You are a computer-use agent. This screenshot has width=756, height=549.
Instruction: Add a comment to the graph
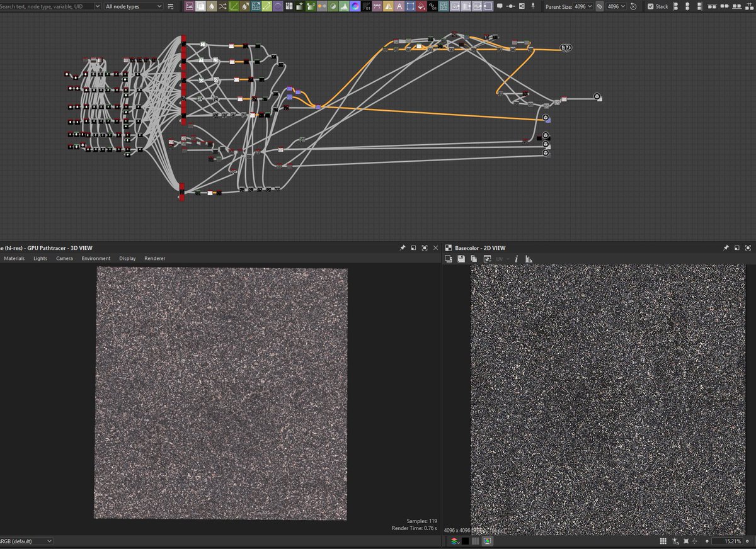point(500,6)
